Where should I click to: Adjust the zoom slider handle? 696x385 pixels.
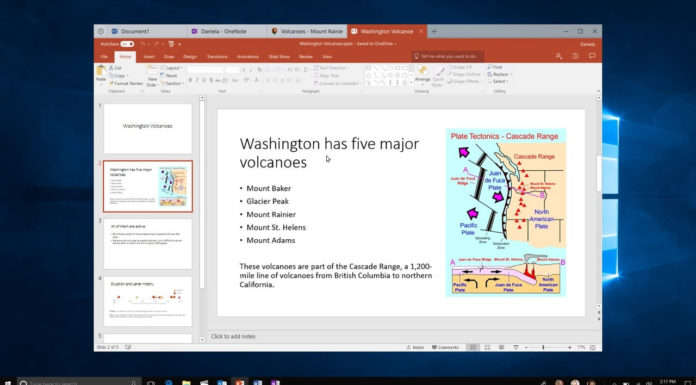543,348
